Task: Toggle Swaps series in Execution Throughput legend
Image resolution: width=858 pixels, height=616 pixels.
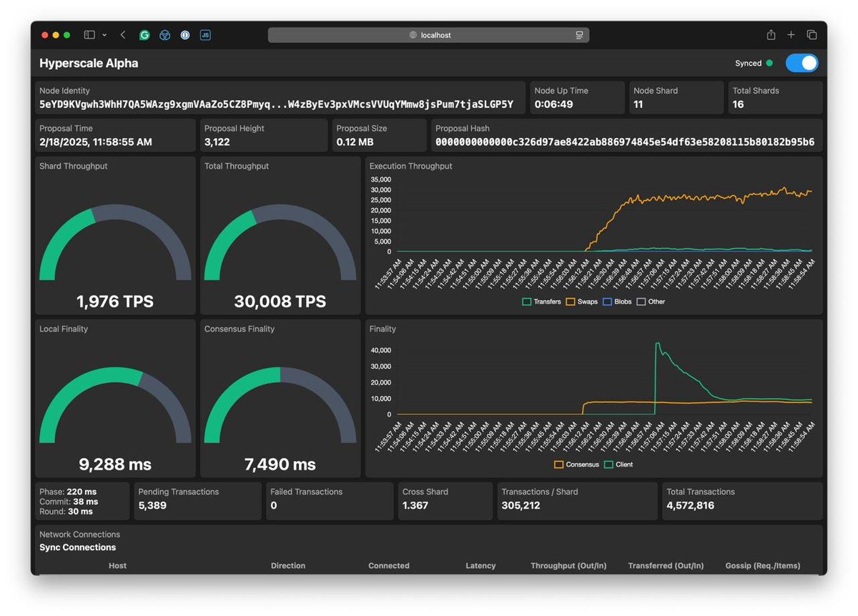Action: tap(581, 302)
